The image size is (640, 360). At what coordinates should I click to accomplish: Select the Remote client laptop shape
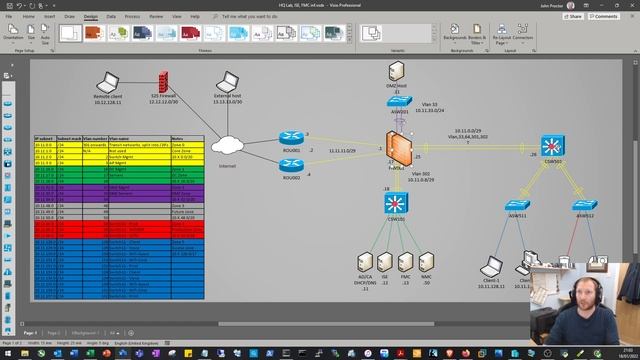coord(108,82)
